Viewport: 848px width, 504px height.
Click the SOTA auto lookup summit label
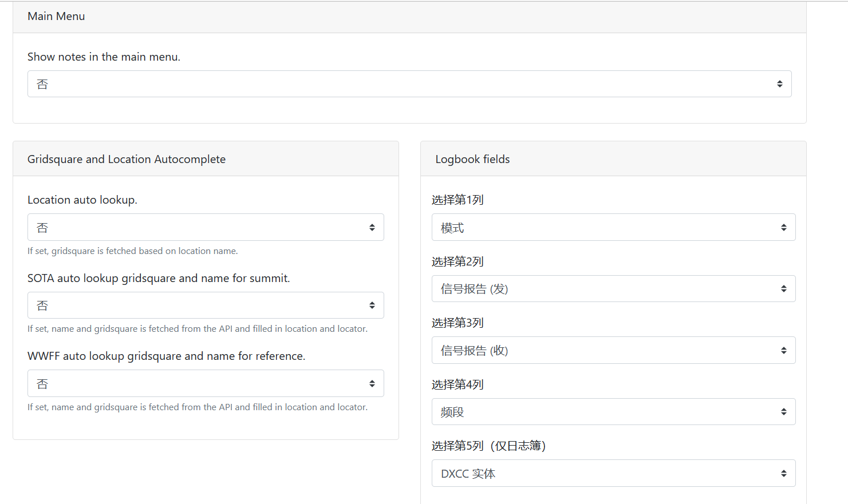tap(159, 278)
